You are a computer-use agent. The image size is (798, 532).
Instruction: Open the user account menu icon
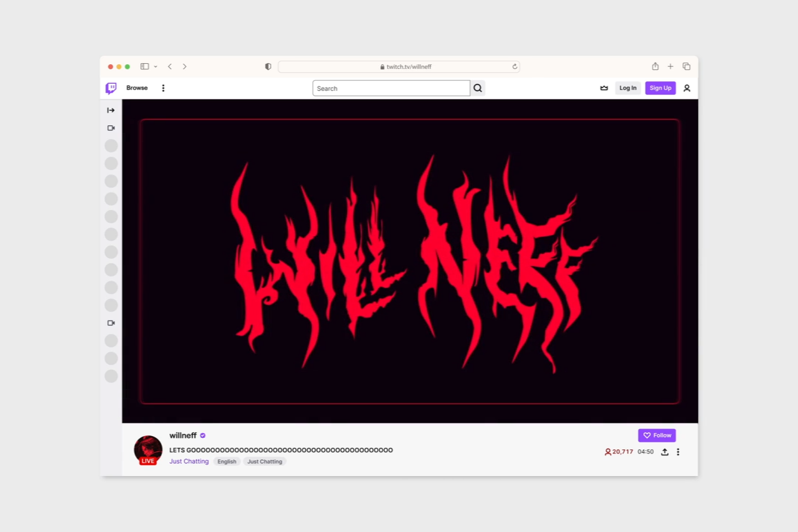(x=687, y=88)
